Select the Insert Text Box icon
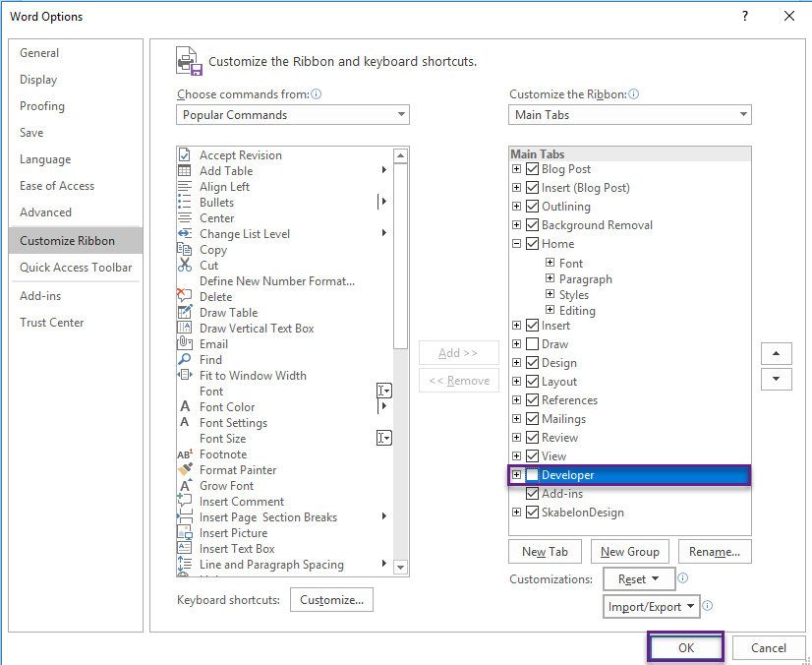Image resolution: width=812 pixels, height=665 pixels. pyautogui.click(x=185, y=548)
